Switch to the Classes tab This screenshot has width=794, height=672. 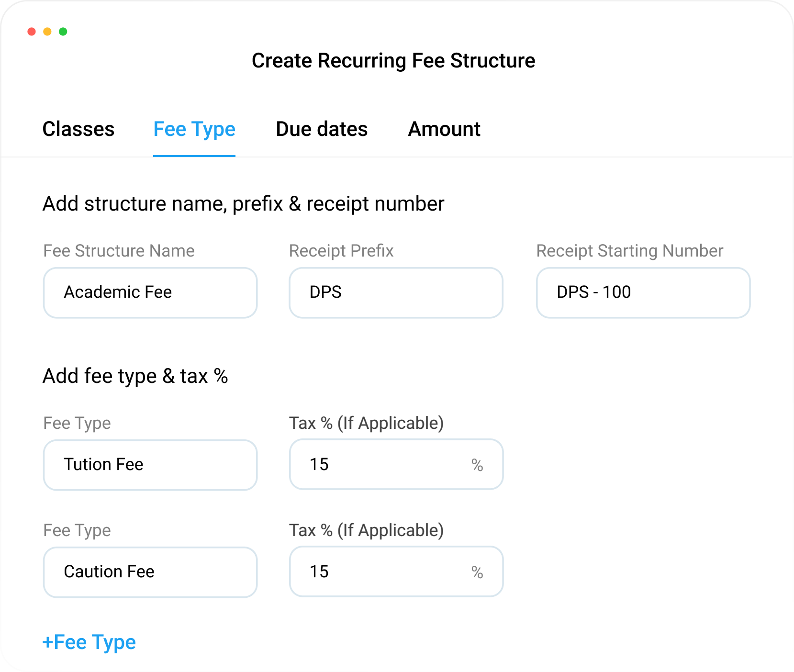pyautogui.click(x=78, y=129)
